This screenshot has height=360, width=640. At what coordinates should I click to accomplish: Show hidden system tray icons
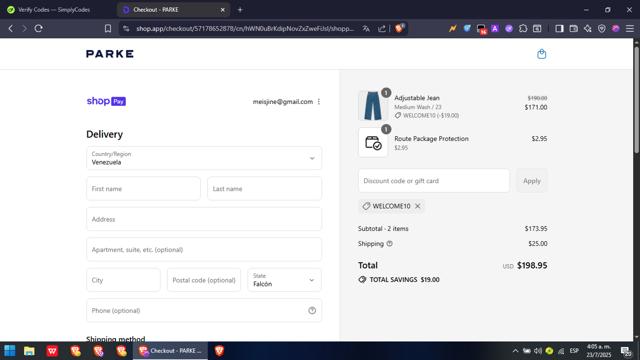pos(515,351)
